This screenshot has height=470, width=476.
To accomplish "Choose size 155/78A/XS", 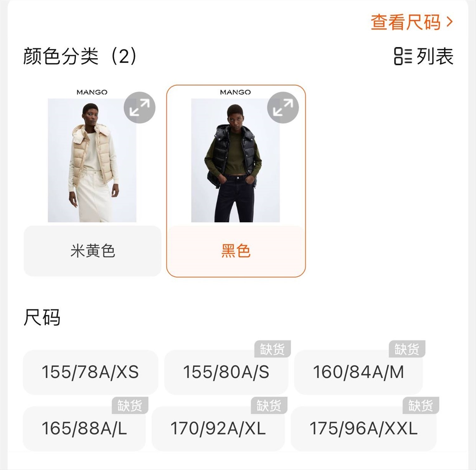I will 90,372.
